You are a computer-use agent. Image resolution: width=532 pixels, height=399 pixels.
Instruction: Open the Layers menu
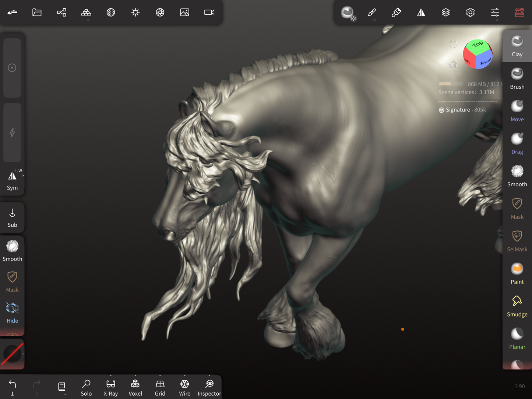[x=445, y=13]
